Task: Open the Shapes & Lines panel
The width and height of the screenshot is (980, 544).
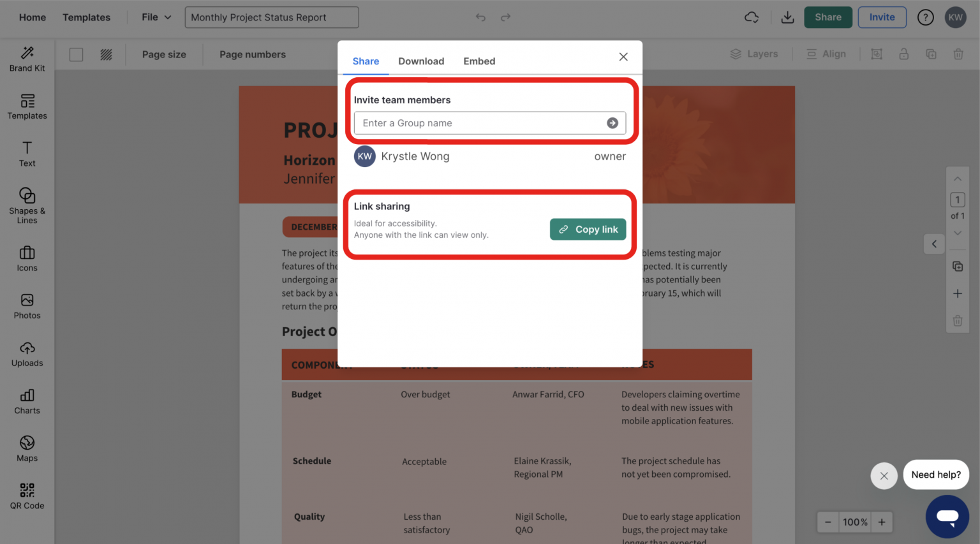Action: [x=27, y=204]
